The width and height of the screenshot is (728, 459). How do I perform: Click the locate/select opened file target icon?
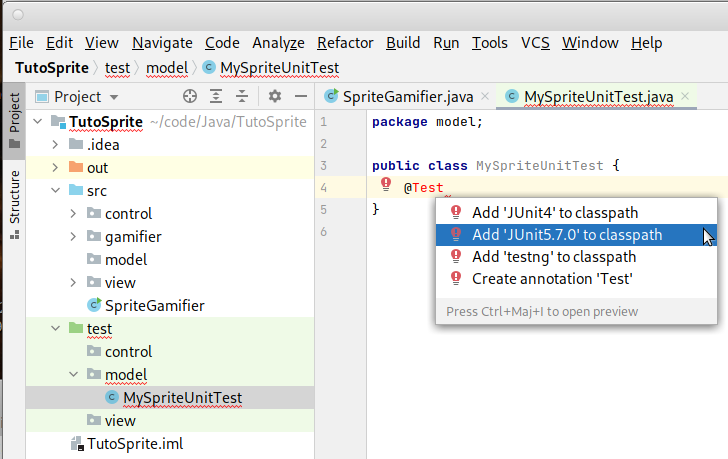pyautogui.click(x=190, y=97)
